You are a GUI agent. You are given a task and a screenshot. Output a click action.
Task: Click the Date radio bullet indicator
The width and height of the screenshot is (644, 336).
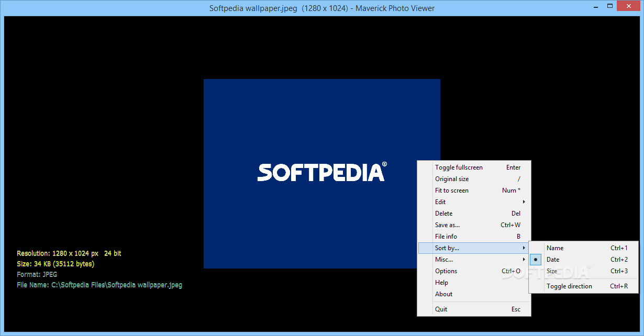tap(536, 260)
